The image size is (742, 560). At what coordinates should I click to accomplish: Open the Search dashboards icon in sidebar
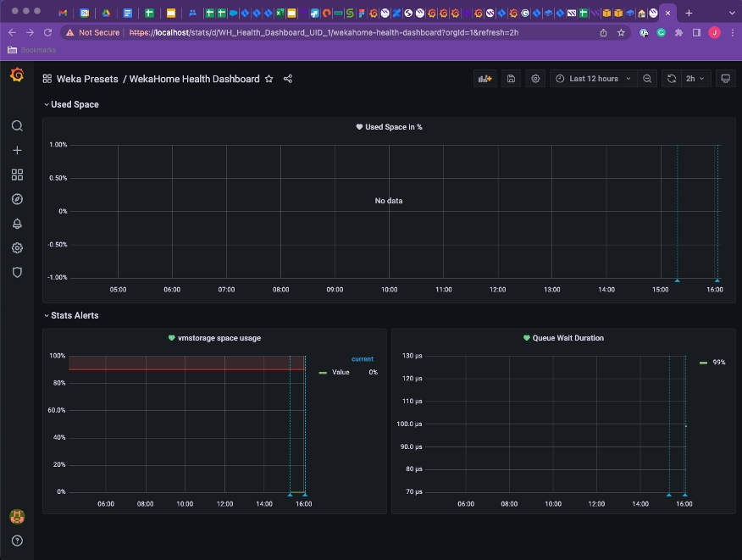[17, 126]
